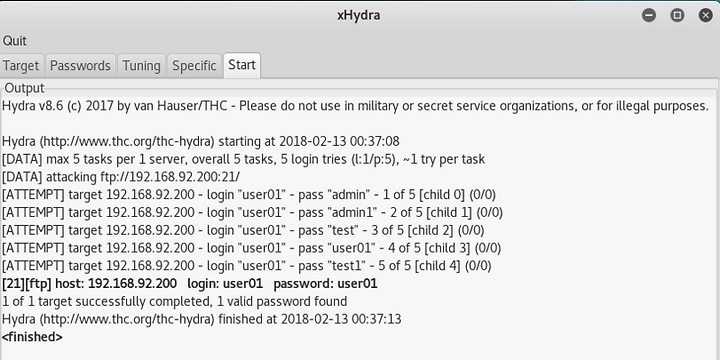This screenshot has height=360, width=720.
Task: Click the attempt line with pass "test1"
Action: (247, 266)
